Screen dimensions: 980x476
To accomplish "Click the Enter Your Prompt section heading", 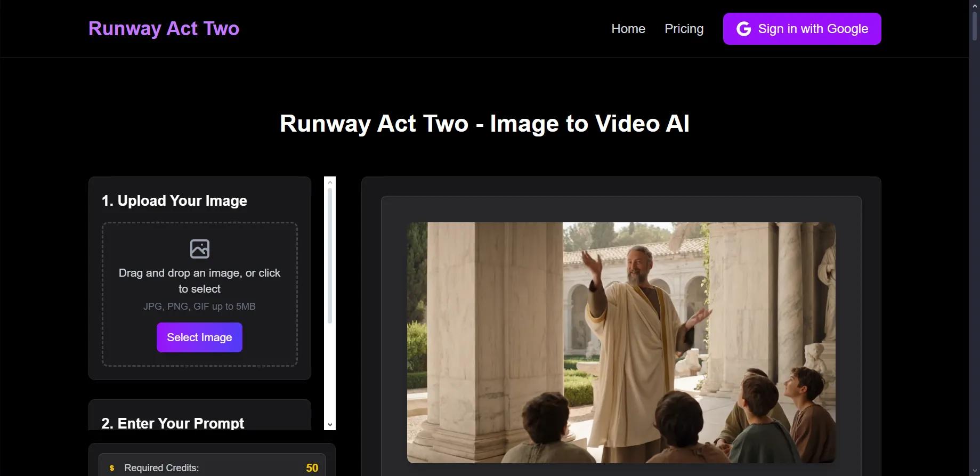I will pos(173,423).
